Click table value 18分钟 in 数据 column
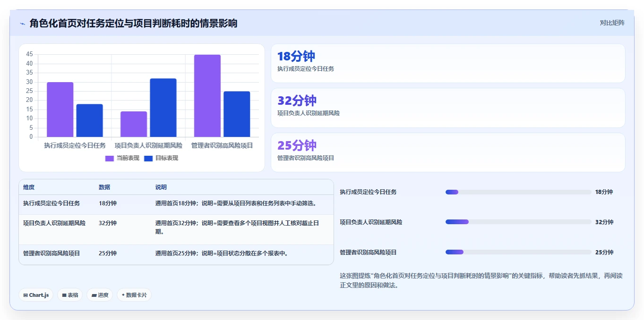This screenshot has width=644, height=320. pos(108,203)
